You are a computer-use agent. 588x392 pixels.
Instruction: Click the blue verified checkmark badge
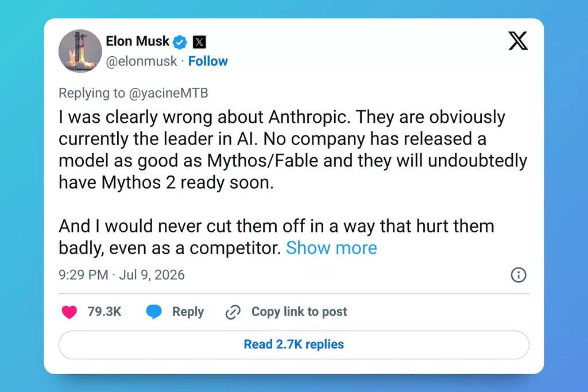180,42
